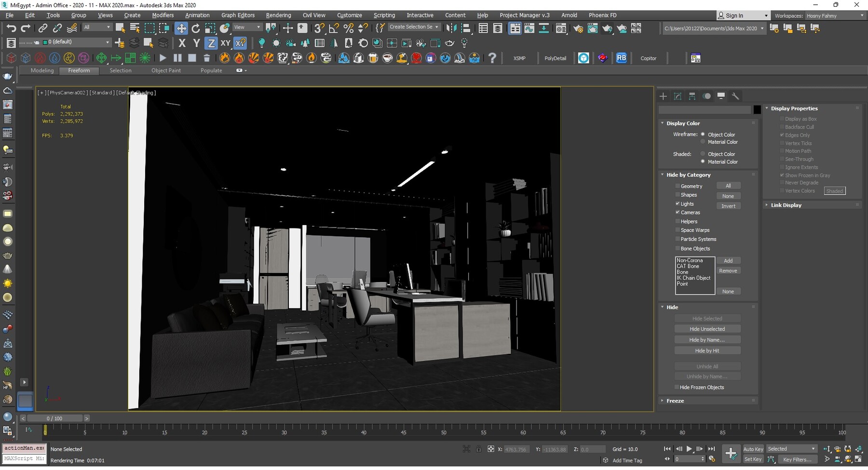Disable the Lights checkbox under Hide by Category
Image resolution: width=868 pixels, height=470 pixels.
[678, 203]
